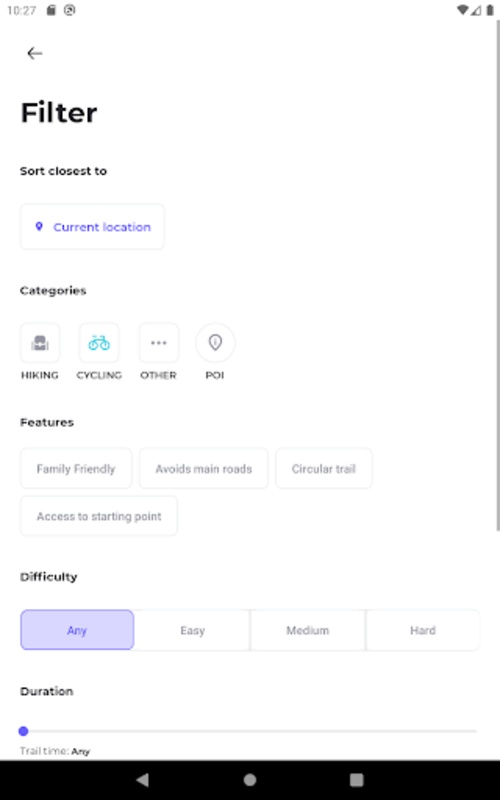
Task: Pick the POI pin category icon
Action: [x=215, y=343]
